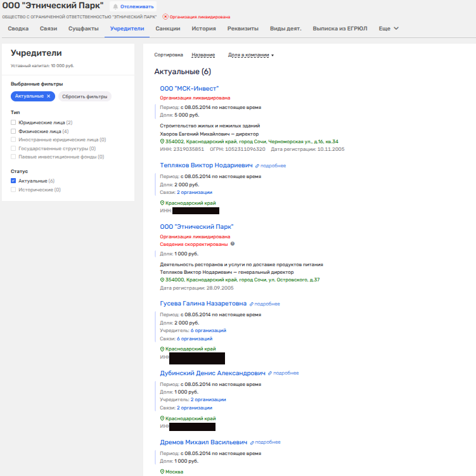Switch to the Санкции tab

click(168, 29)
